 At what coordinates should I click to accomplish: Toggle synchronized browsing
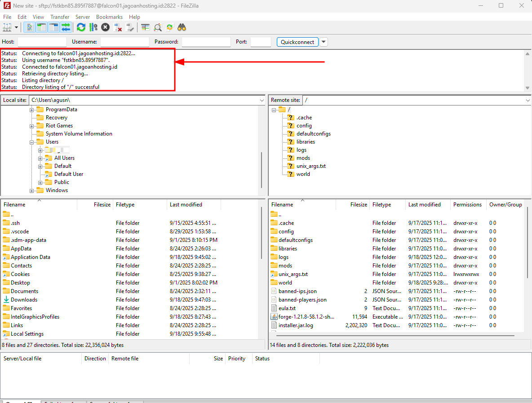pyautogui.click(x=169, y=27)
